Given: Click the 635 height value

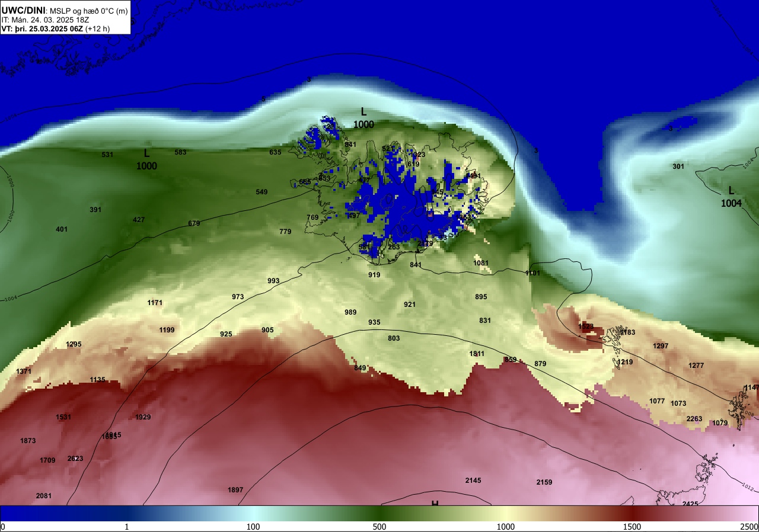Looking at the screenshot, I should (x=275, y=152).
